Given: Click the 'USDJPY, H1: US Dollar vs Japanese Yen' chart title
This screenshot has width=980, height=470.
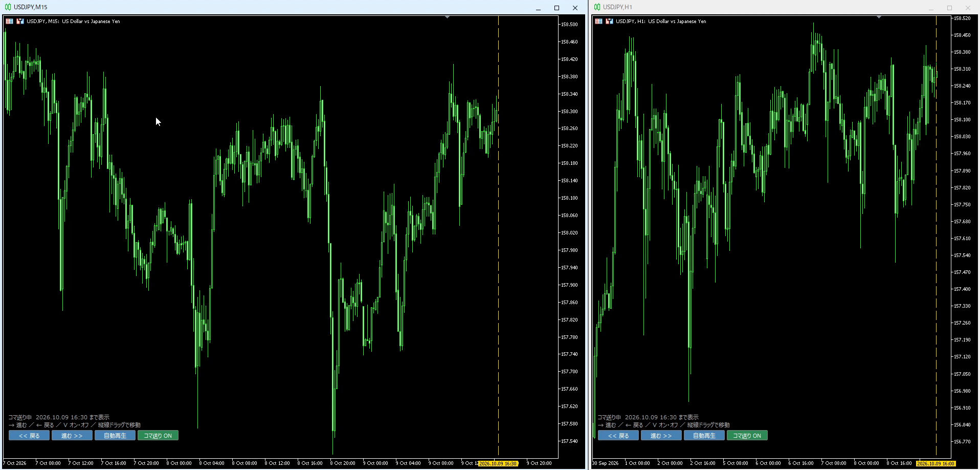Looking at the screenshot, I should tap(661, 22).
